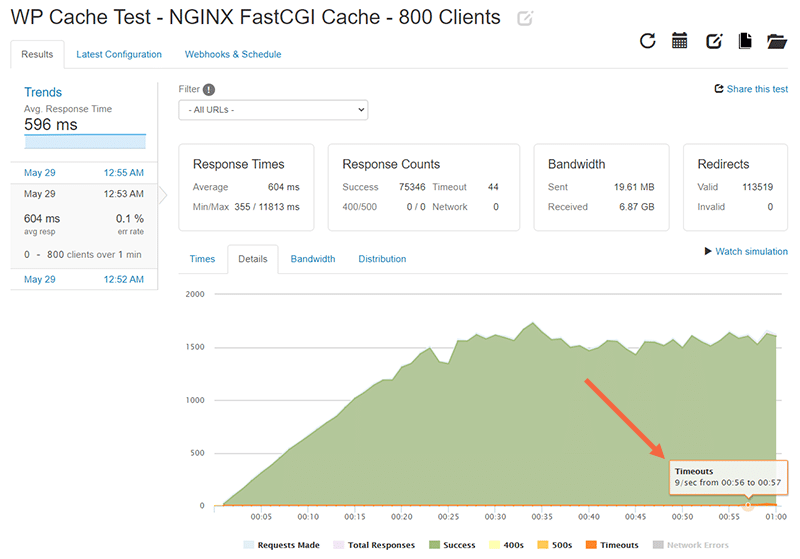Click the timeouts data point at 00:57
The image size is (800, 559).
[747, 505]
